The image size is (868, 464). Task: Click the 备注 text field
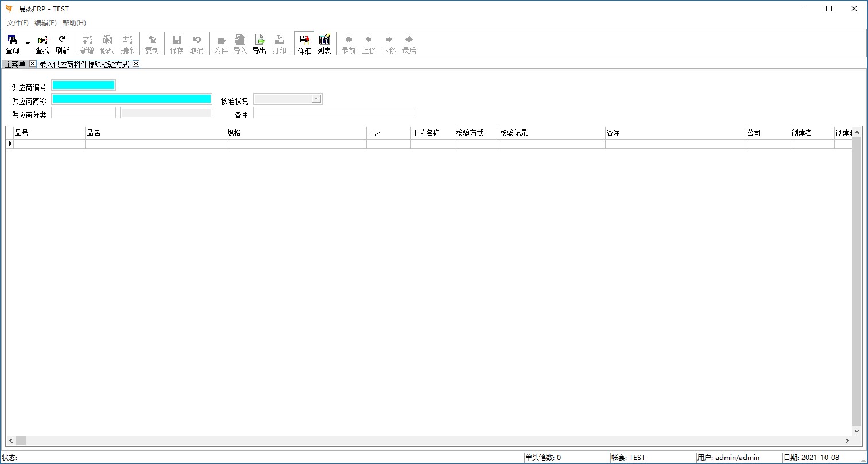click(333, 113)
